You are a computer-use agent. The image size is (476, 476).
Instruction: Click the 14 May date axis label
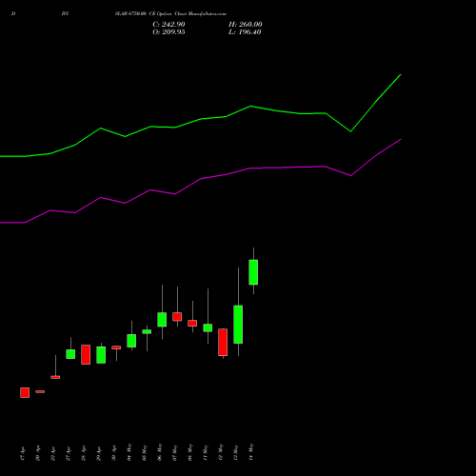(251, 452)
